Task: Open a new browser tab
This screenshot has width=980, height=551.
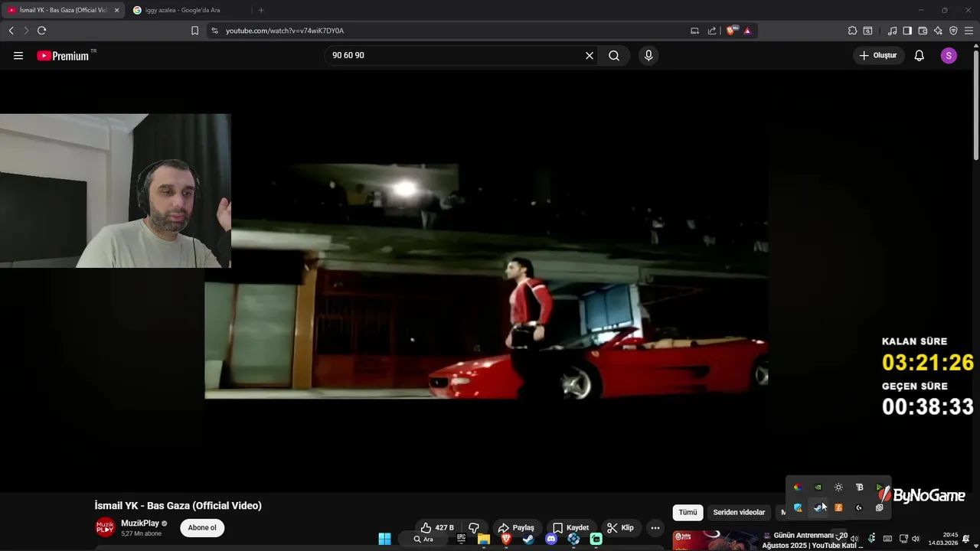Action: pos(261,10)
